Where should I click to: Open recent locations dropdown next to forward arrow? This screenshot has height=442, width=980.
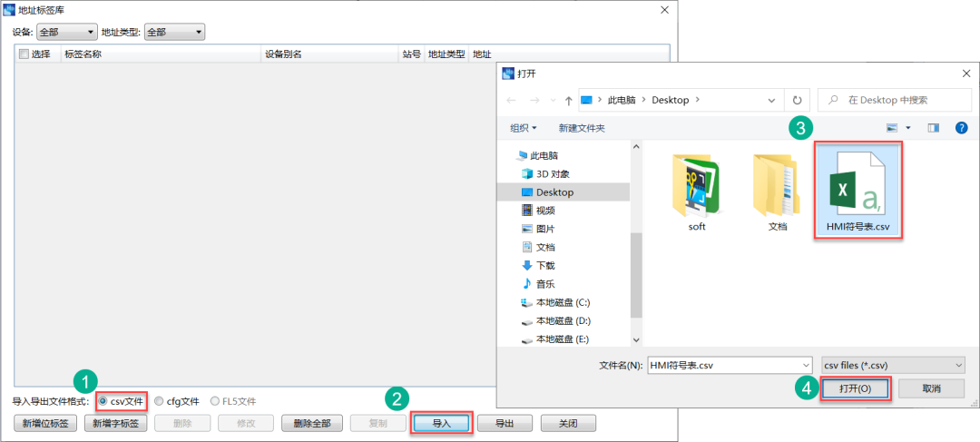coord(553,100)
